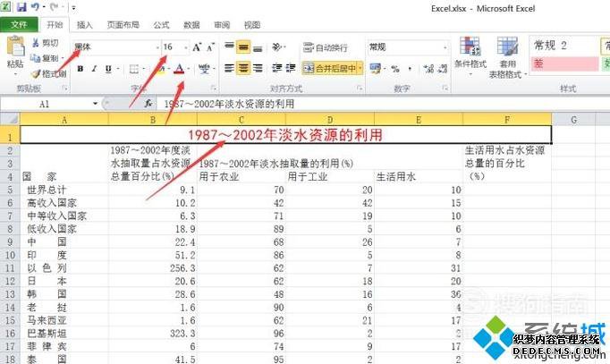Click the Excel application icon in title bar
The height and width of the screenshot is (364, 610).
click(6, 6)
